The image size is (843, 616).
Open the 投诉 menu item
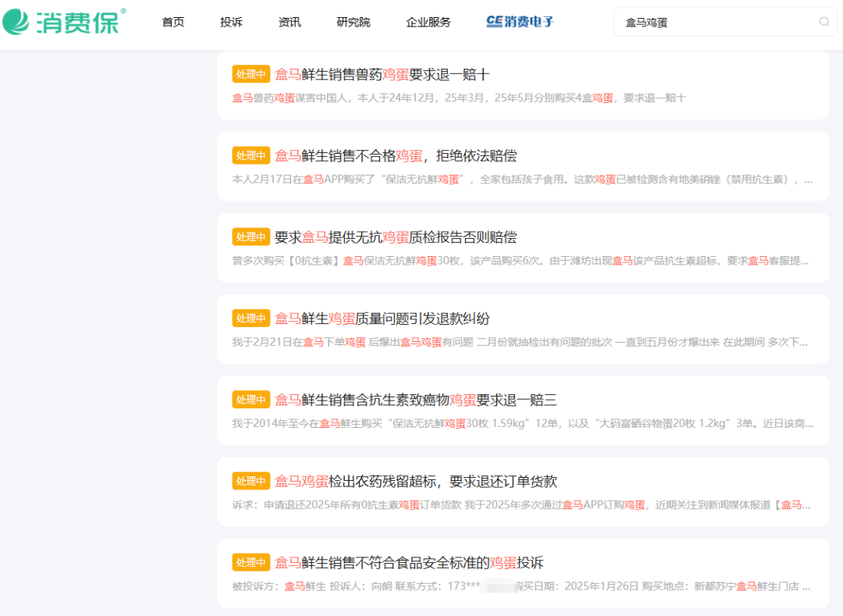[x=231, y=22]
